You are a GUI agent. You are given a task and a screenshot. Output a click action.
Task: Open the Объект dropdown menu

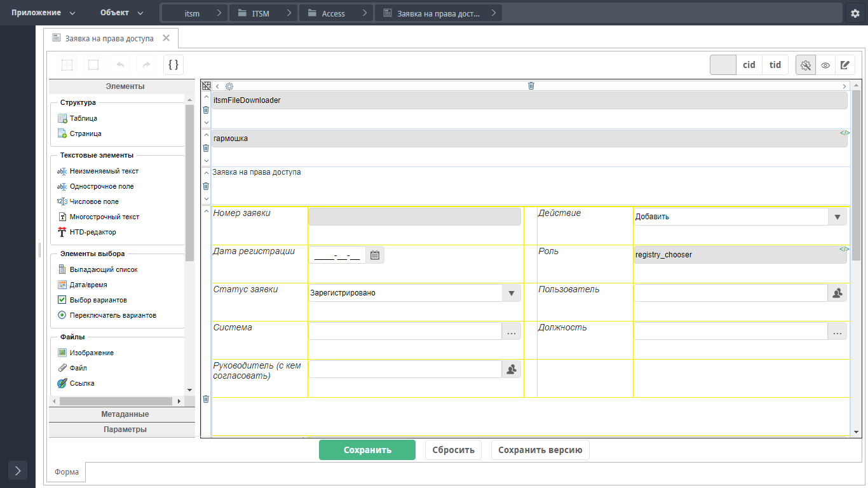(x=121, y=13)
